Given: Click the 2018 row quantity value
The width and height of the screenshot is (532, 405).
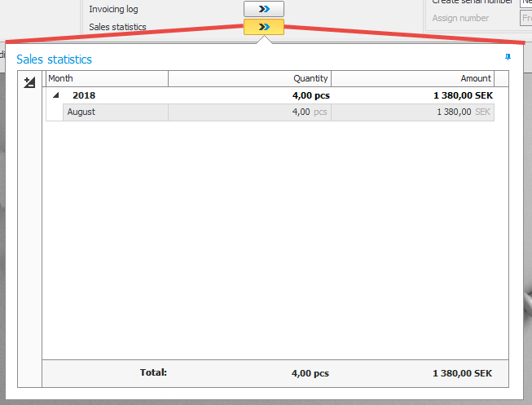Looking at the screenshot, I should pos(310,95).
